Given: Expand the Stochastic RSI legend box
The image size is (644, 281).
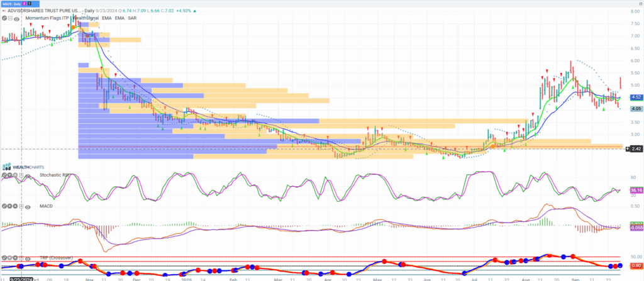Looking at the screenshot, I should (x=20, y=176).
